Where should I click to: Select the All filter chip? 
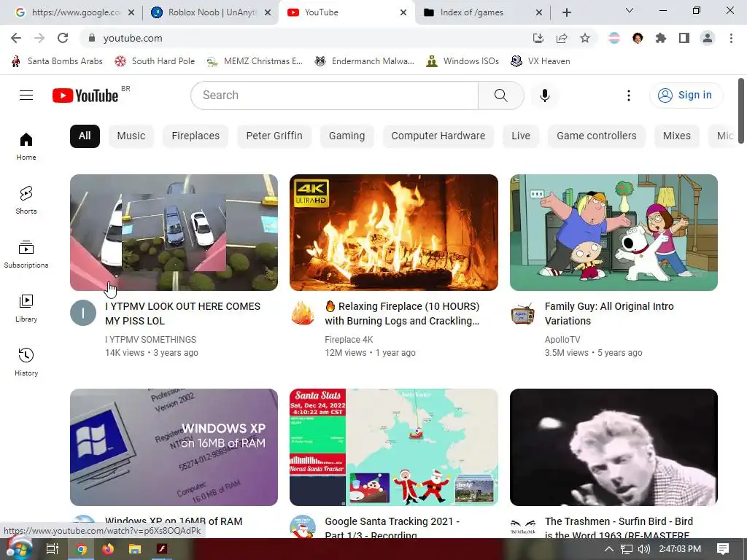85,136
